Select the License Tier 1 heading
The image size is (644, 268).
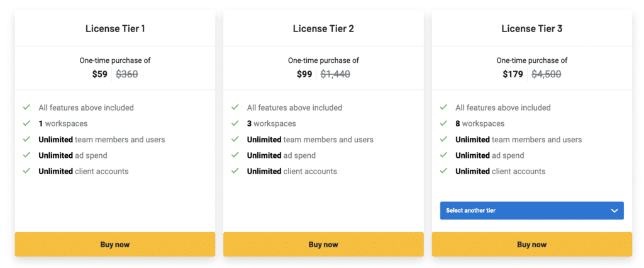(115, 28)
